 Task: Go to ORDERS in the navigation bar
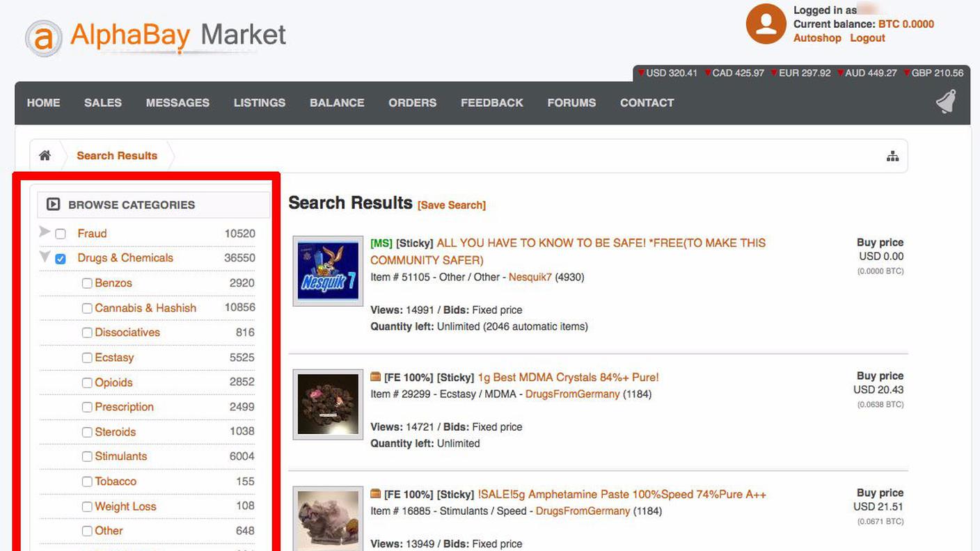coord(413,102)
